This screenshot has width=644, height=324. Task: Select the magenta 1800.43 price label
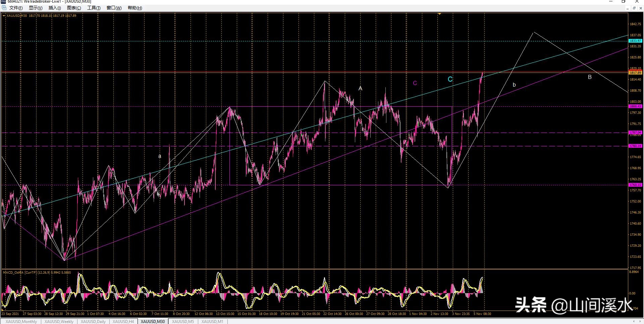tap(635, 106)
